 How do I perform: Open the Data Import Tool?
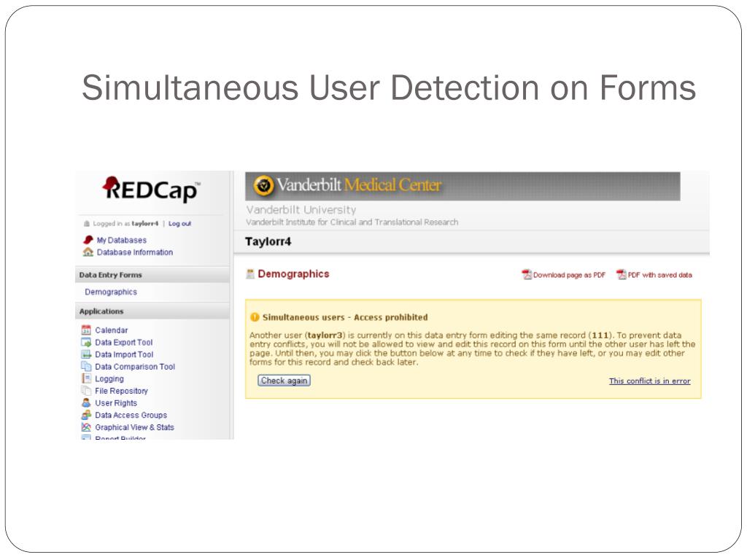point(124,355)
